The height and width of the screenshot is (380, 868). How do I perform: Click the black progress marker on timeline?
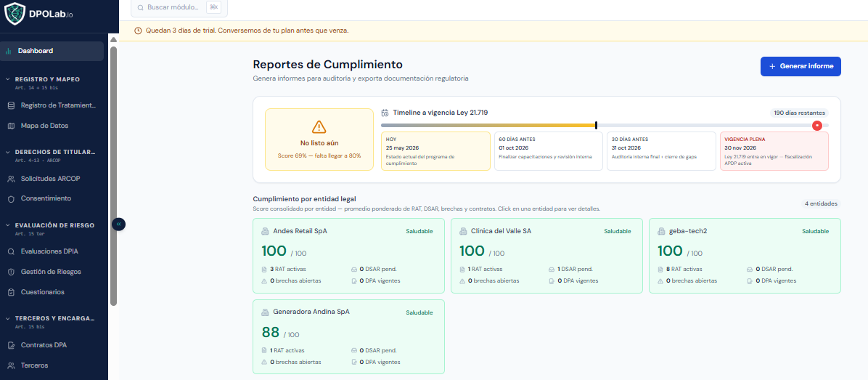[x=596, y=126]
